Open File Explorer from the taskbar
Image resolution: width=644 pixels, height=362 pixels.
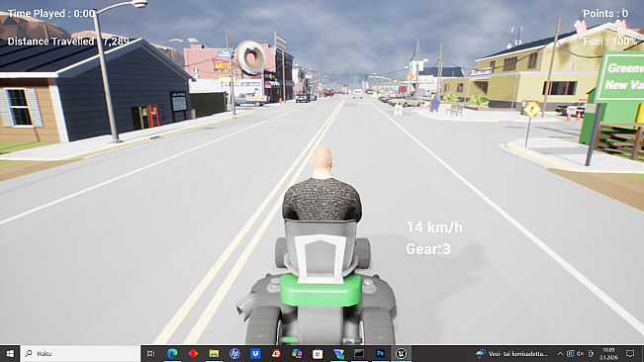click(x=214, y=353)
